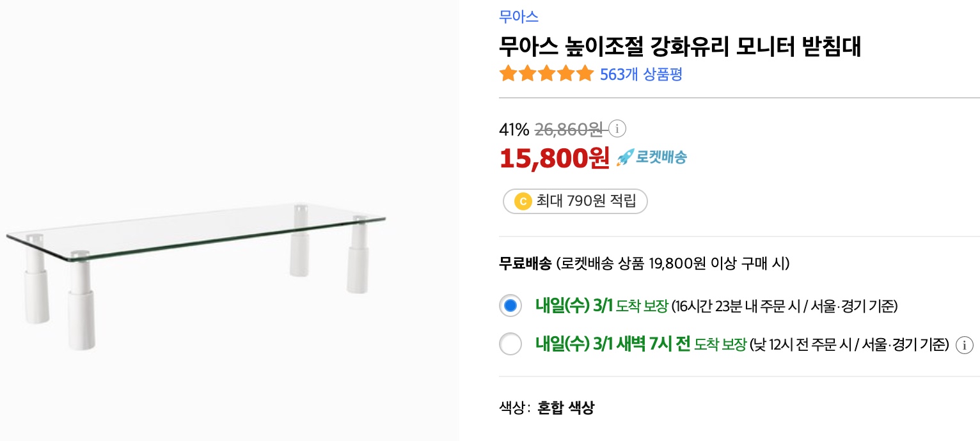Image resolution: width=980 pixels, height=441 pixels.
Task: Select the product title text
Action: [x=680, y=46]
